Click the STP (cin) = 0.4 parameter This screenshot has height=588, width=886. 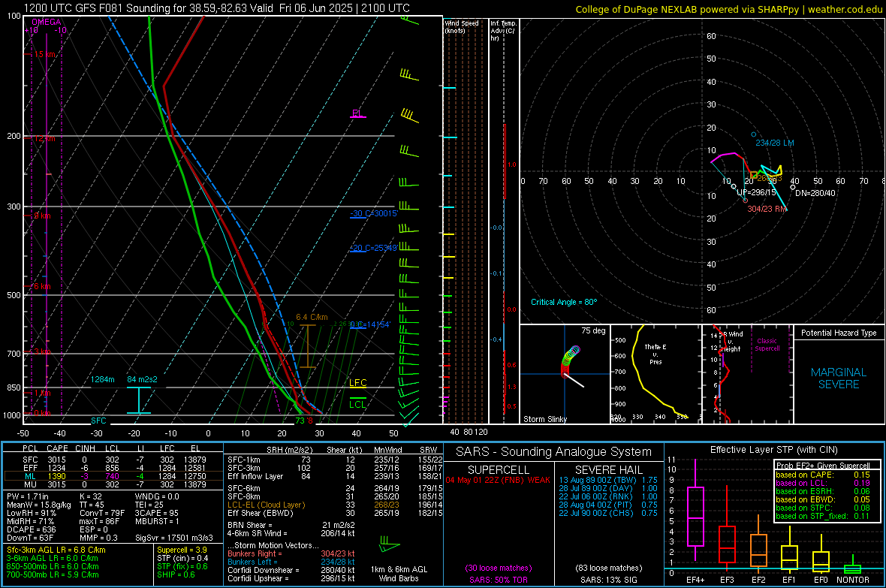(x=182, y=558)
